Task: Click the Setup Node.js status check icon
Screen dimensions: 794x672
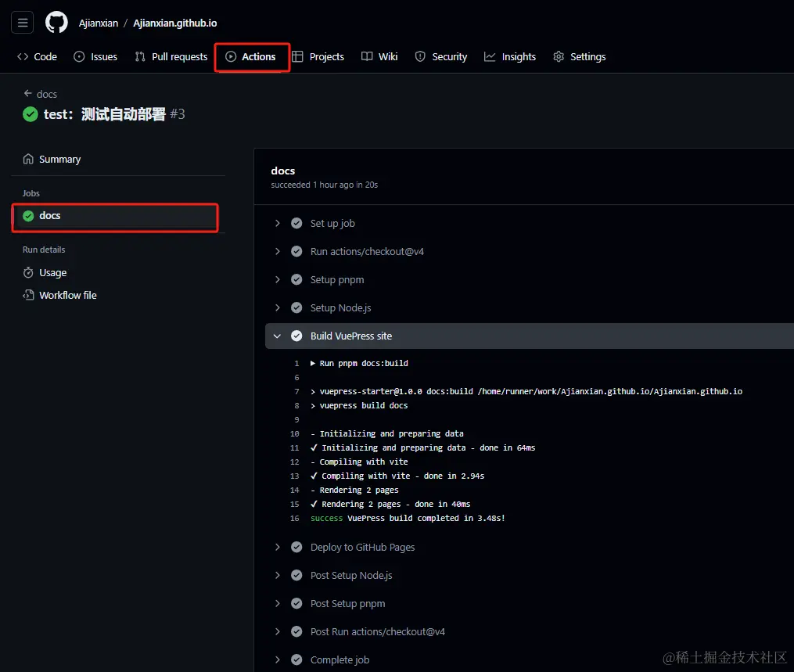Action: (x=296, y=308)
